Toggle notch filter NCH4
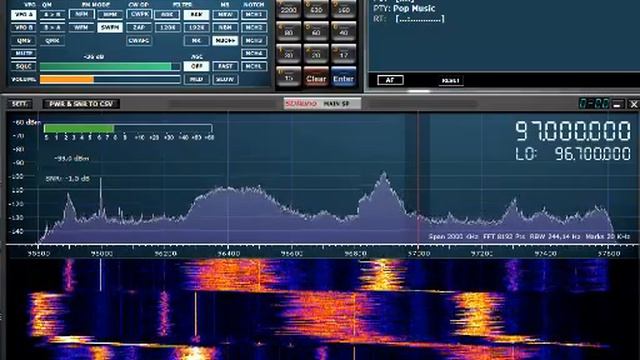 tap(254, 53)
